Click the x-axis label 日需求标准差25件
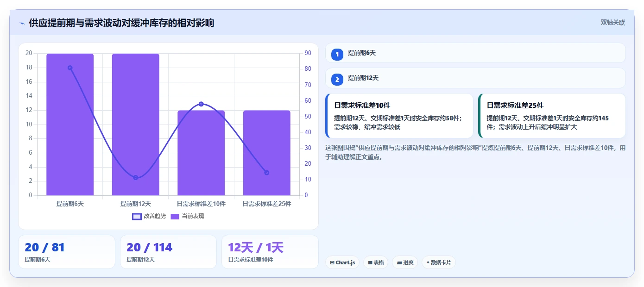Image resolution: width=644 pixels, height=287 pixels. (x=267, y=204)
